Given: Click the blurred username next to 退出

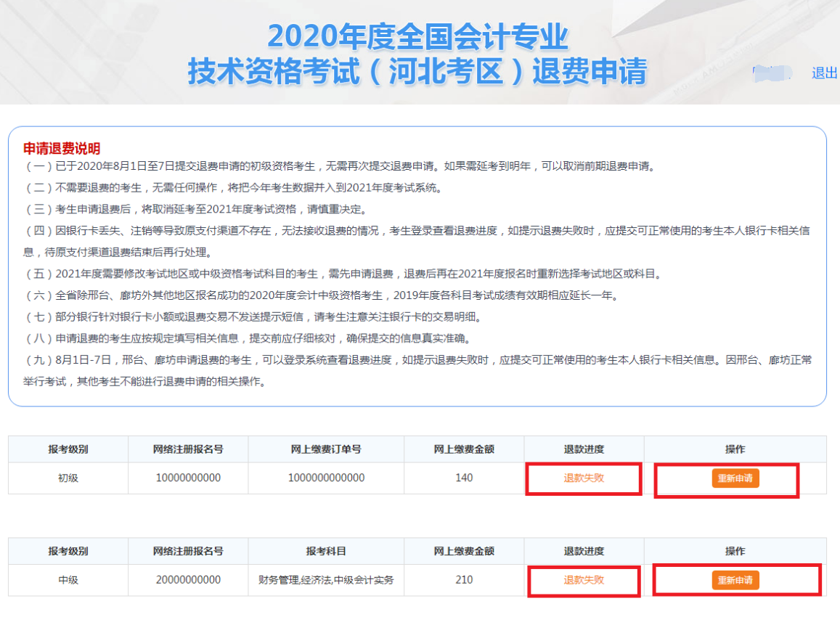Looking at the screenshot, I should (x=772, y=73).
